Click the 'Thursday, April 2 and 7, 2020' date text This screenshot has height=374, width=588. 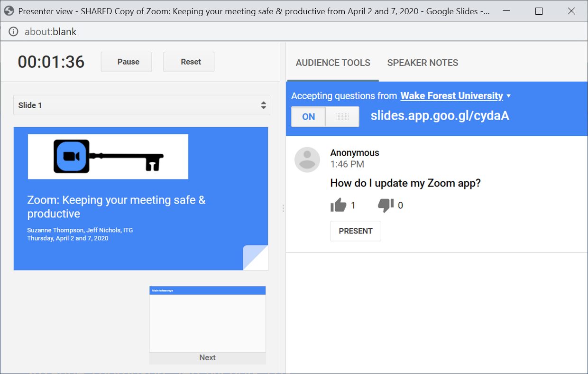tap(68, 238)
